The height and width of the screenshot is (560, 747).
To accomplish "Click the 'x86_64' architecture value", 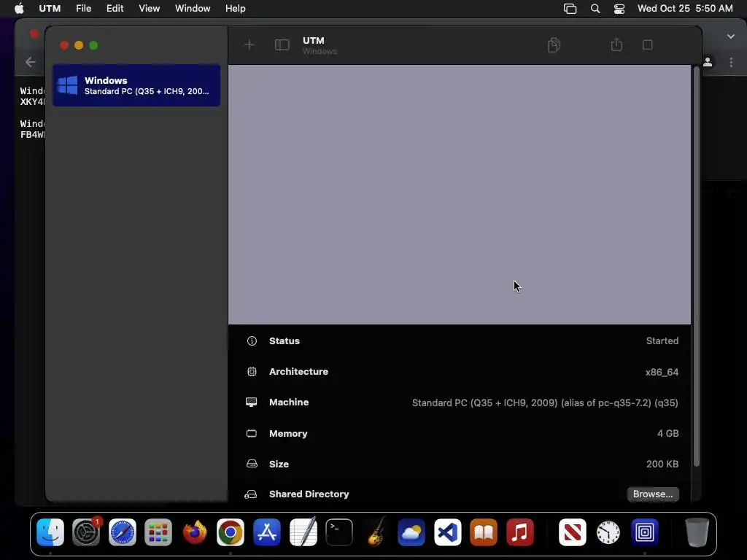I will (662, 372).
